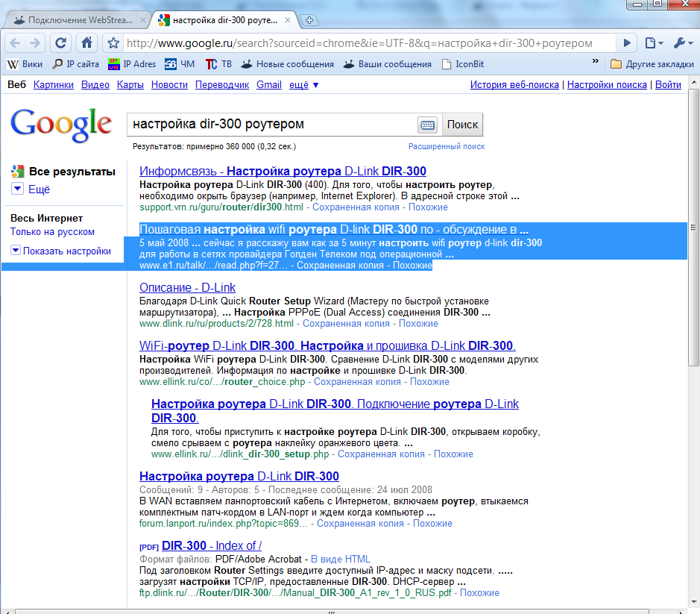Open the Подключение роутера D-Link result
This screenshot has height=614, width=700.
[x=335, y=410]
